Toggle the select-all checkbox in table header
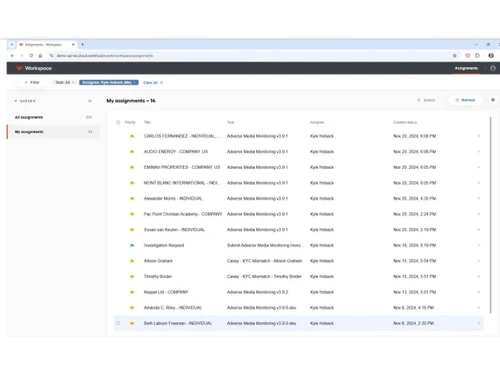500x375 pixels. (x=118, y=122)
